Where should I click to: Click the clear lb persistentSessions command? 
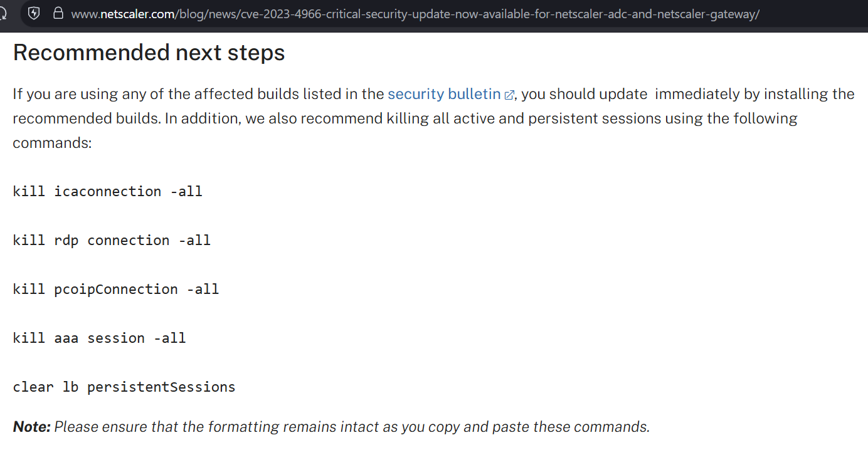pyautogui.click(x=124, y=387)
